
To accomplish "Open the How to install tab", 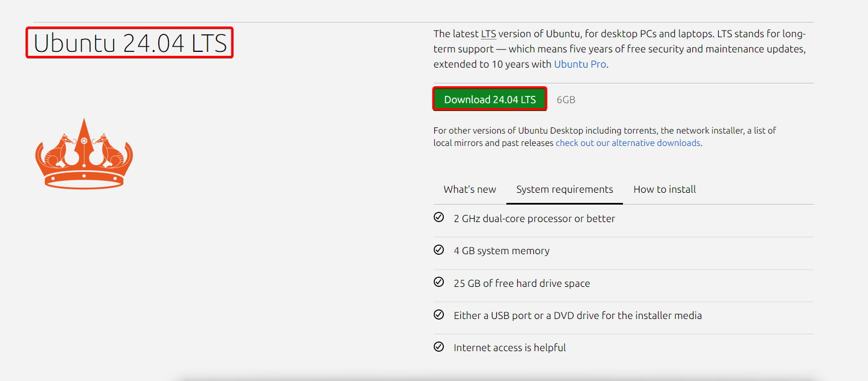I will [664, 189].
